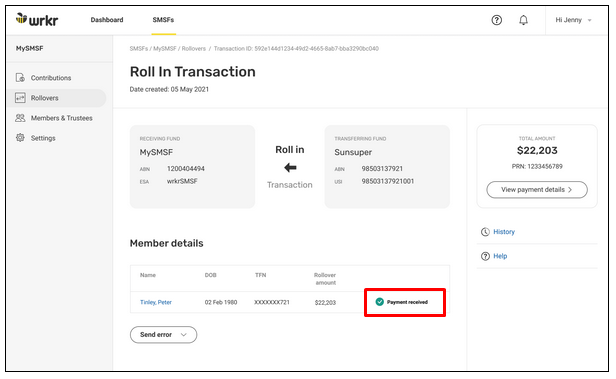Click transferring fund ABN 98503137921

point(382,168)
